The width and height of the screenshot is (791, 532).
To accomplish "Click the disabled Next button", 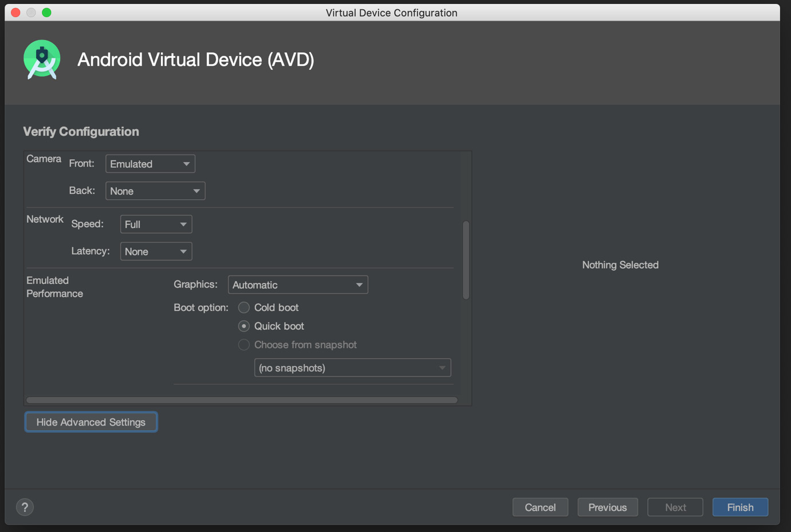I will pyautogui.click(x=675, y=507).
